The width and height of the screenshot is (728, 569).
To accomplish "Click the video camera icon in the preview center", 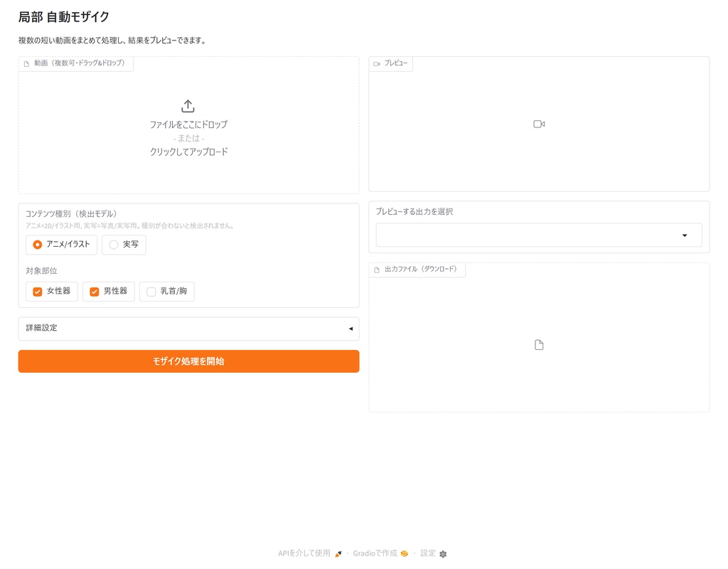I will pos(539,124).
